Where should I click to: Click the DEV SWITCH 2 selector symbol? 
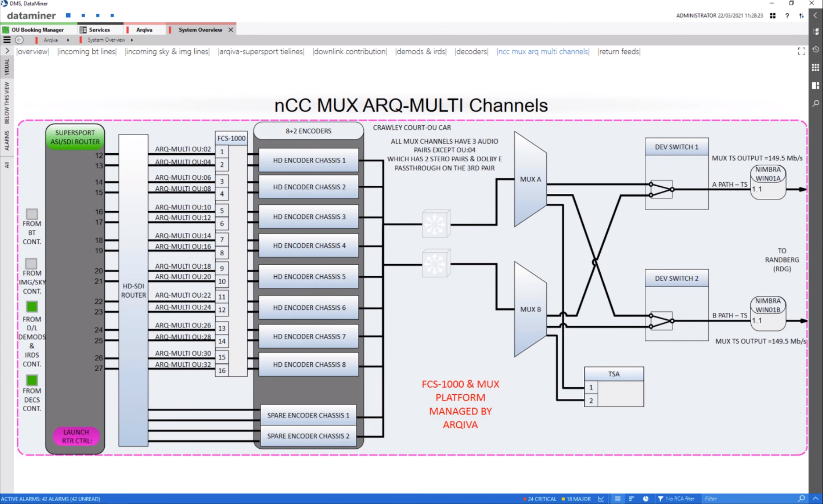(x=661, y=321)
